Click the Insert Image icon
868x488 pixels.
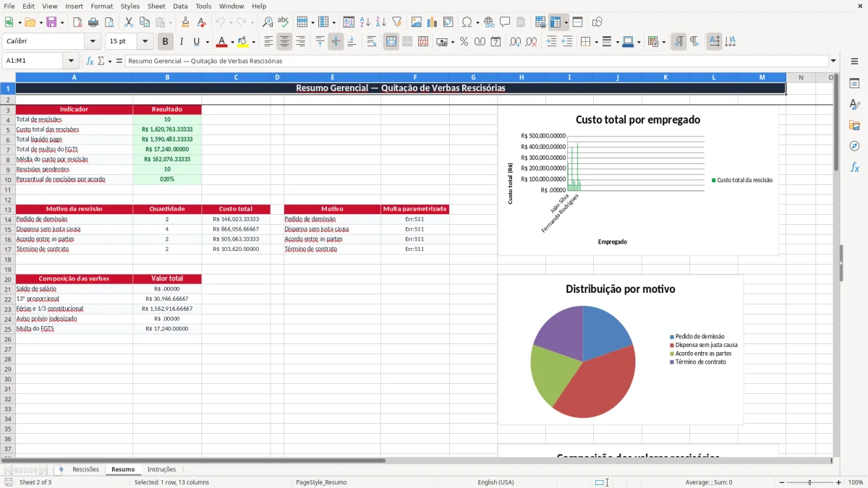coord(417,22)
